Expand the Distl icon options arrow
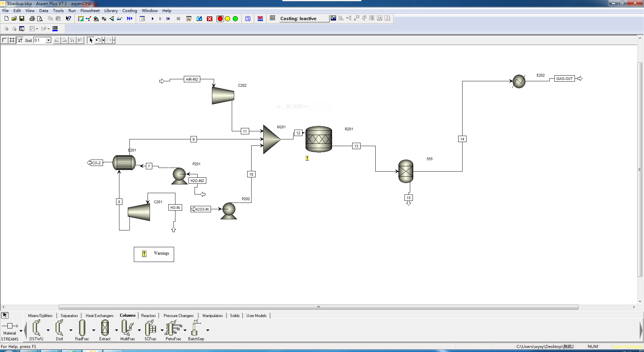This screenshot has width=644, height=352. pyautogui.click(x=71, y=330)
